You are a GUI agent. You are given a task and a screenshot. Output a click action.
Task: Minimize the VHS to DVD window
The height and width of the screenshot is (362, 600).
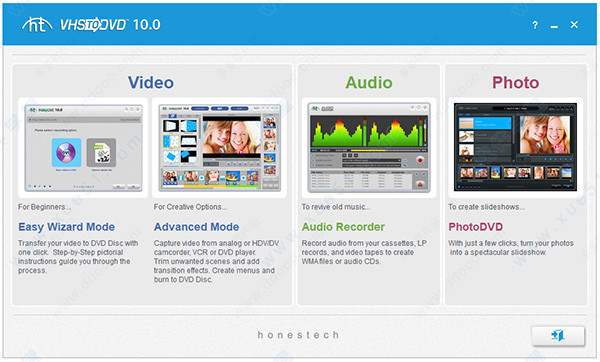pyautogui.click(x=554, y=26)
